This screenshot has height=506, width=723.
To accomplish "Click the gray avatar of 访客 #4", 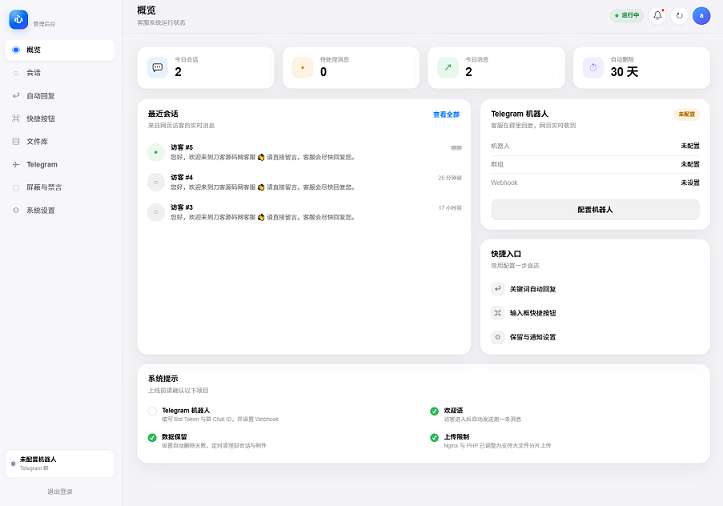I will (156, 182).
